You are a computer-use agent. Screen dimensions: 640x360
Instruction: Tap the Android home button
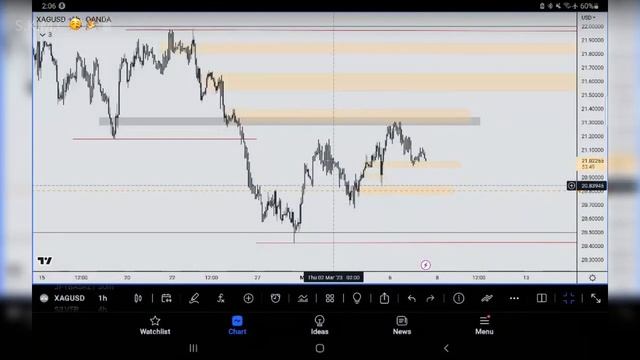pos(320,348)
